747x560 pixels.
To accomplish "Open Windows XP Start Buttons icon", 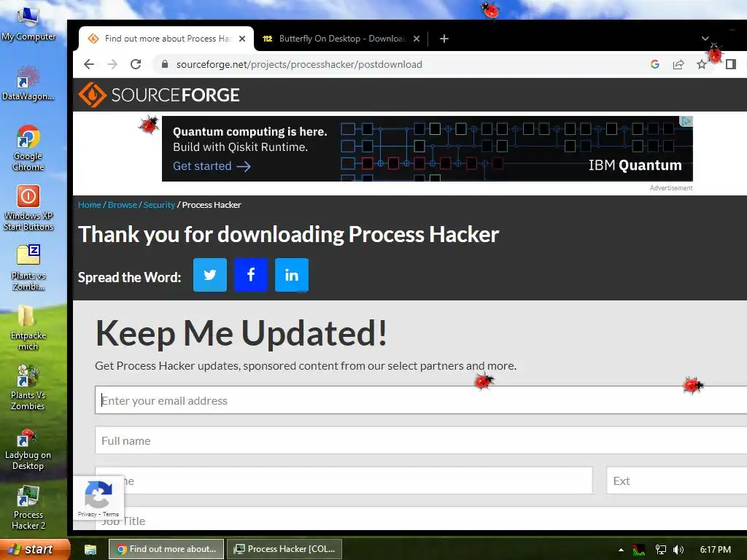I will [x=28, y=208].
